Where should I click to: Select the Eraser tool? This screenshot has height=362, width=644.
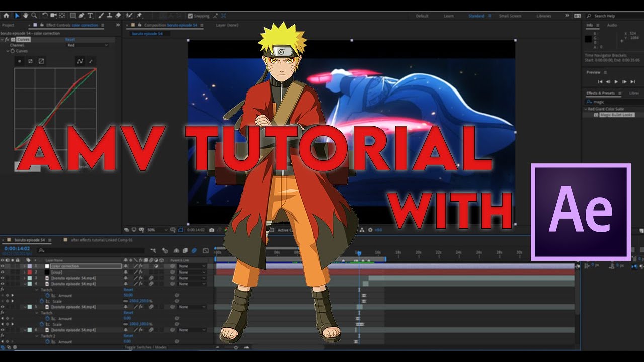pos(118,16)
